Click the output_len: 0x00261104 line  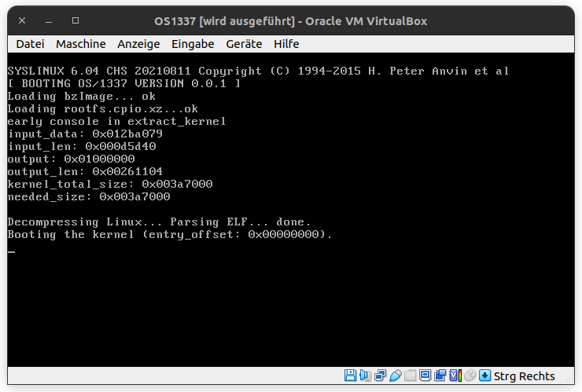point(85,172)
